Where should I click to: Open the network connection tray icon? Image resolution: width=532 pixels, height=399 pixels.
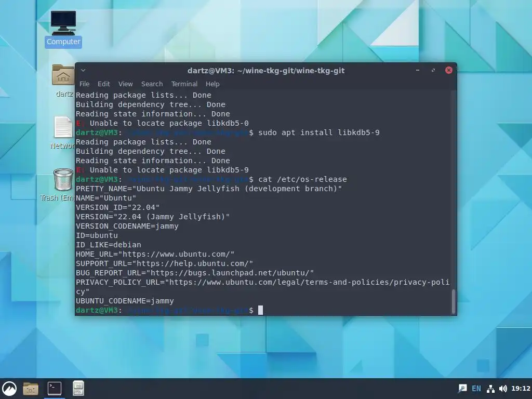[490, 389]
